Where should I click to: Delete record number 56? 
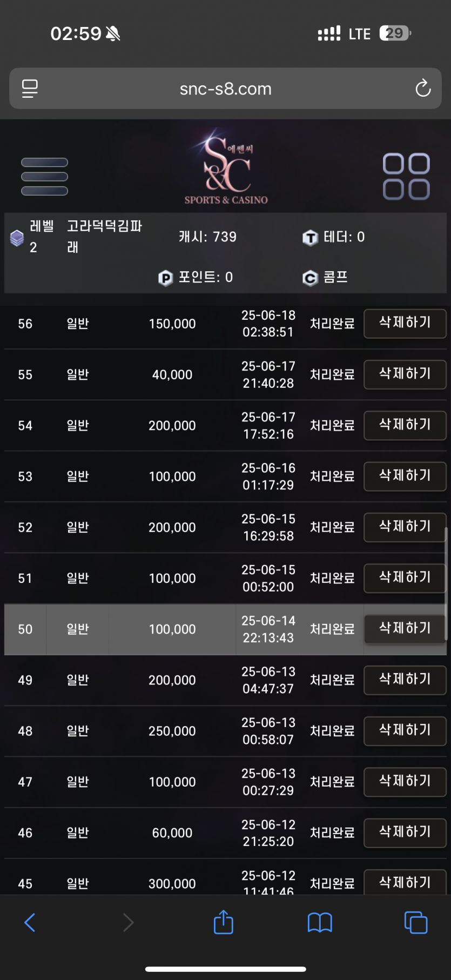(405, 324)
